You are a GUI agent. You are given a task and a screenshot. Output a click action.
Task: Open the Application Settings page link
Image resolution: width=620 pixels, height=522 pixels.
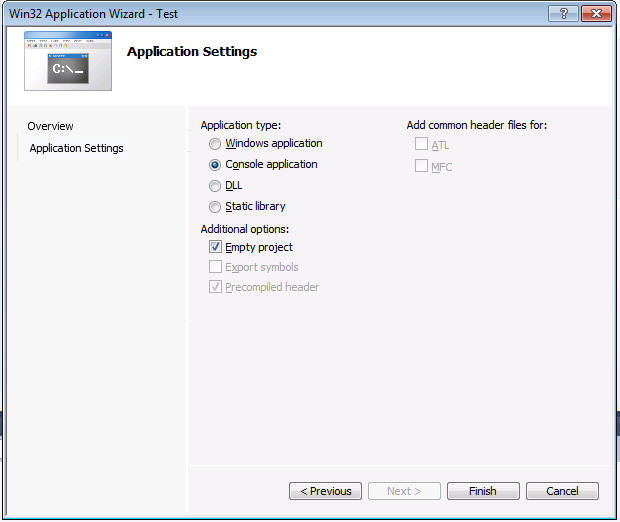point(76,148)
